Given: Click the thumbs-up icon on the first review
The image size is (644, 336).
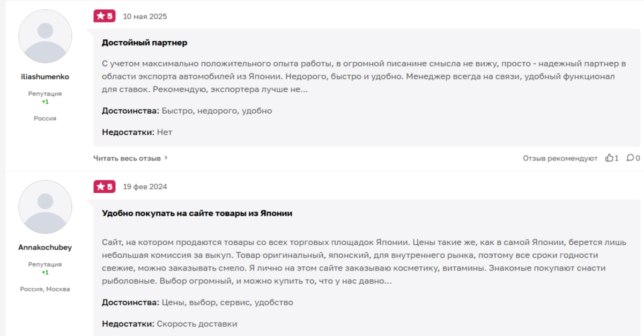Looking at the screenshot, I should (x=609, y=158).
